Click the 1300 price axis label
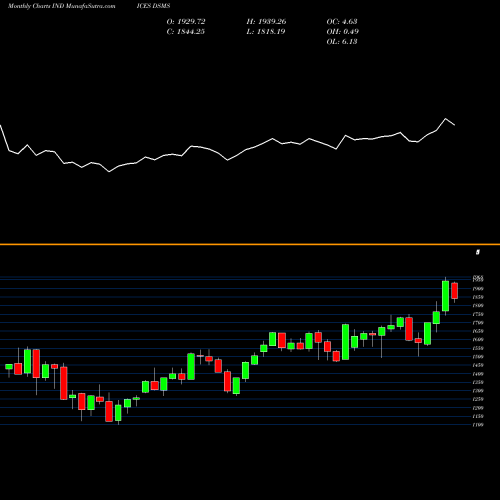Viewport: 500px width, 500px height. (x=478, y=391)
